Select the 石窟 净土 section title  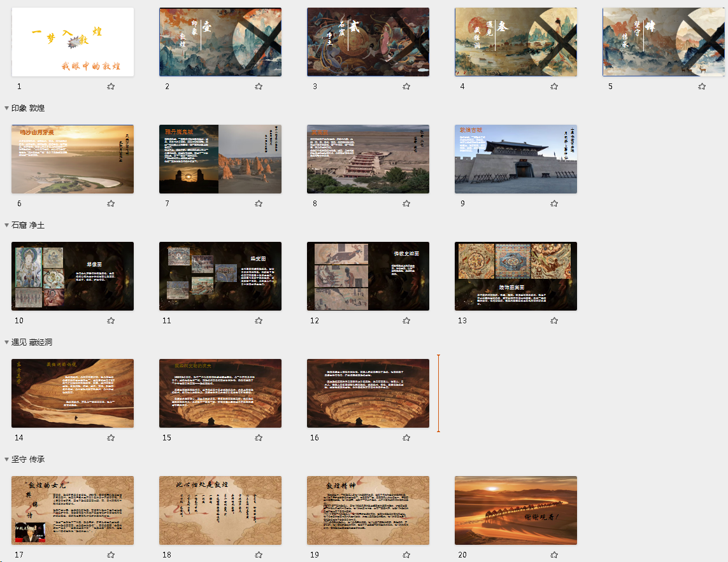28,225
